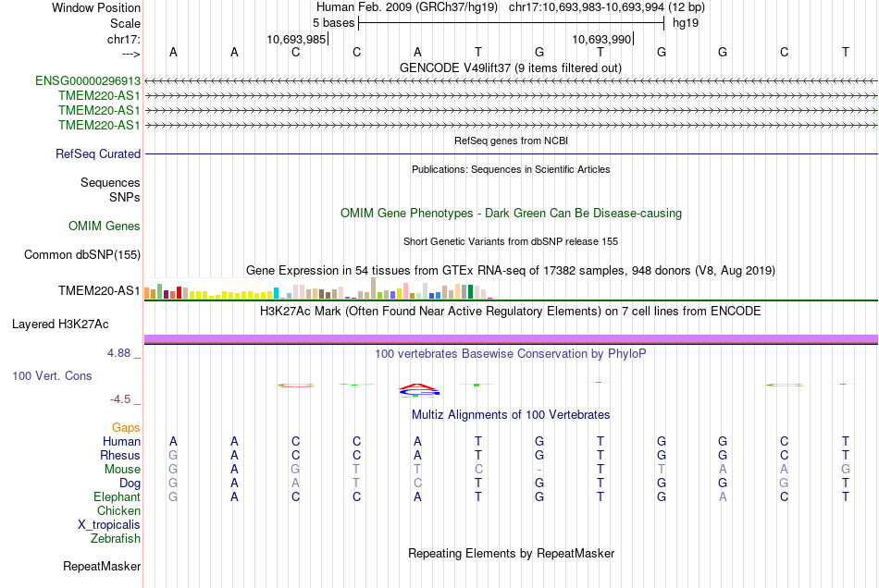Open Repeating Elements by RepeatMasker title
Image resolution: width=879 pixels, height=588 pixels.
[x=512, y=553]
